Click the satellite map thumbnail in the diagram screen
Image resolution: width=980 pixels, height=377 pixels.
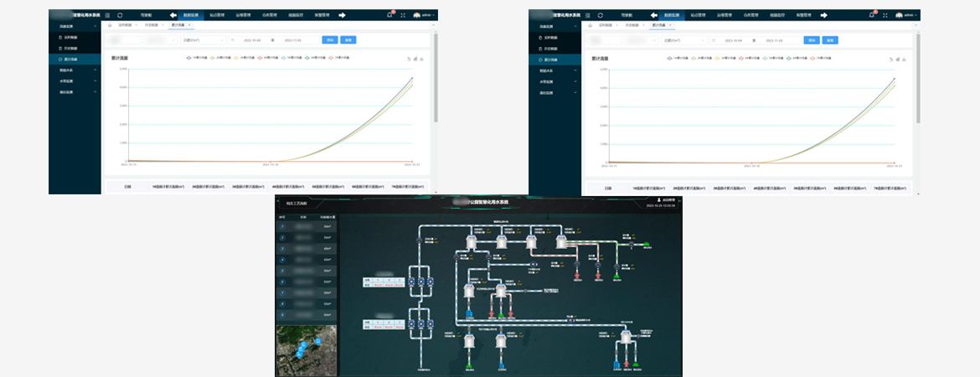click(x=306, y=351)
